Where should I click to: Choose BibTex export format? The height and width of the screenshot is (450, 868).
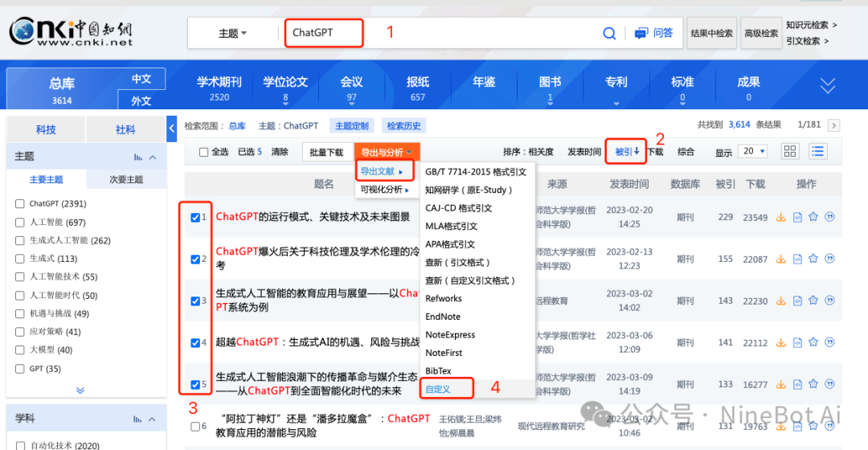(x=439, y=371)
